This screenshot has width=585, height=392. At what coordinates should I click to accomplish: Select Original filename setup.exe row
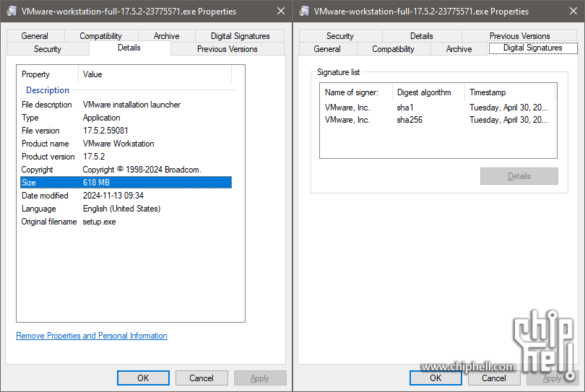[126, 222]
